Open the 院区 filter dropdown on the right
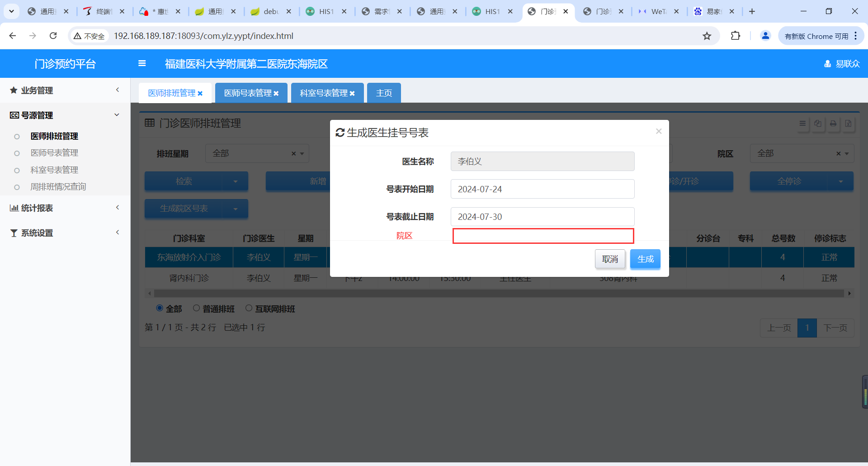 pyautogui.click(x=802, y=154)
